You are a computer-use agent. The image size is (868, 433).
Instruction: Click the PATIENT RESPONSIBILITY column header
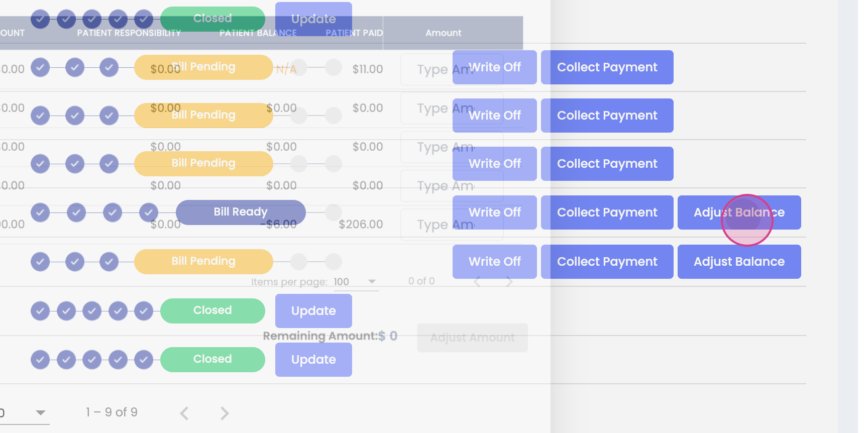(x=129, y=33)
